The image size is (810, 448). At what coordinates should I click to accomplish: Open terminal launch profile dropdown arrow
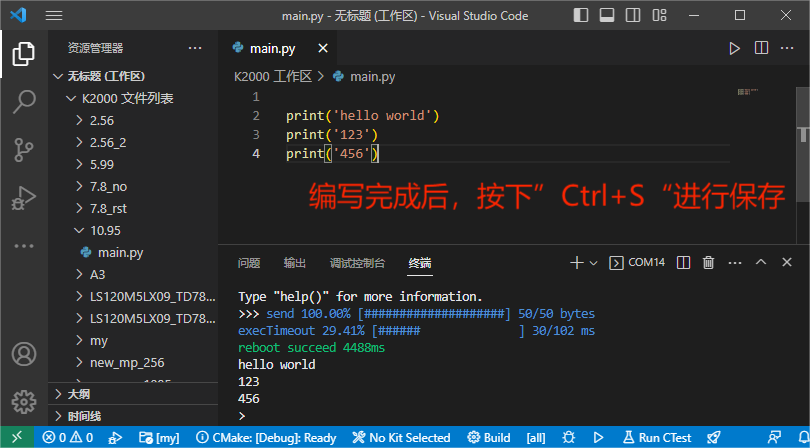[594, 263]
